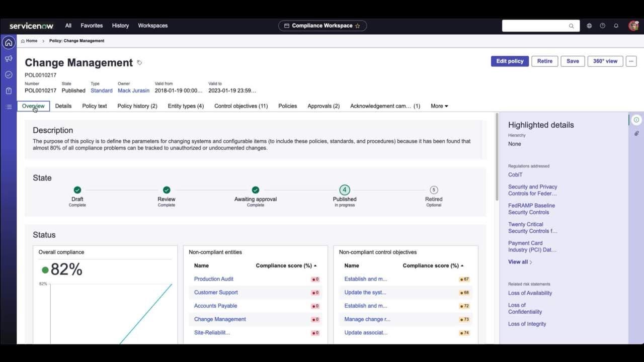Switch to the Policies tab

pyautogui.click(x=288, y=106)
